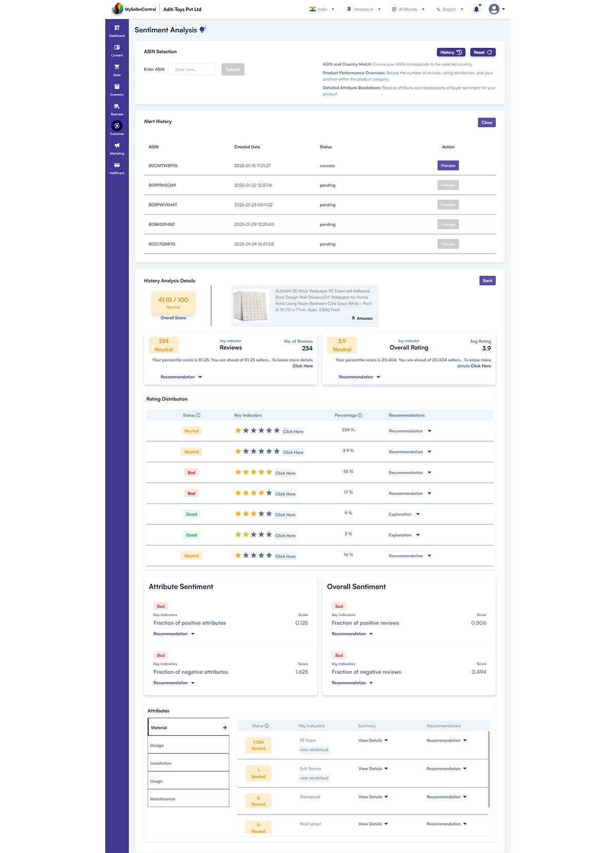Go to Sales cart icon
Screen dimensions: 616x853
click(x=117, y=67)
